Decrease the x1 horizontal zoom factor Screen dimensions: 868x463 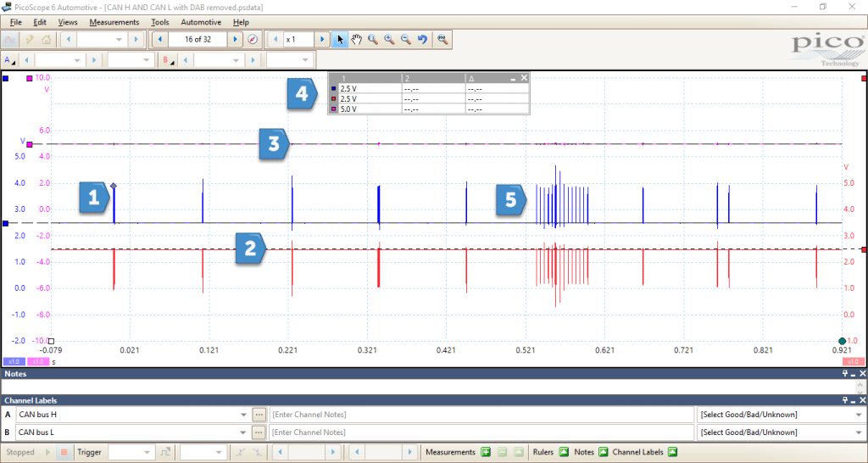(x=275, y=39)
